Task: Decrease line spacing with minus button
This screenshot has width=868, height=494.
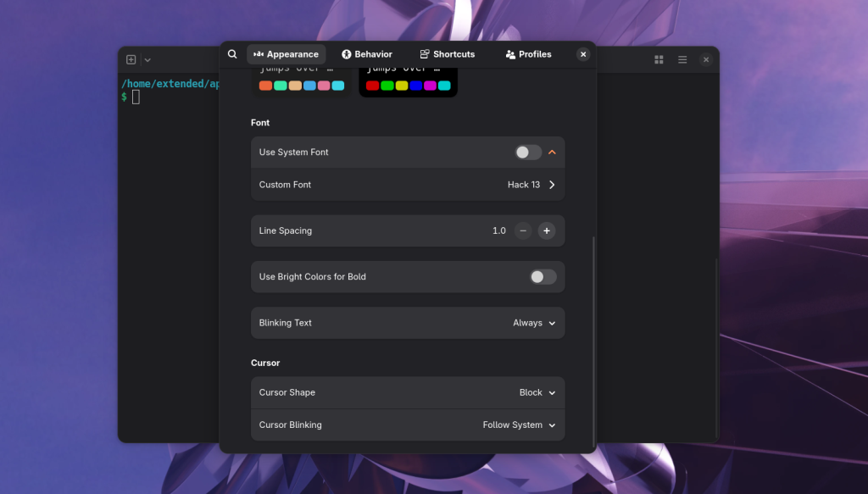Action: point(523,230)
